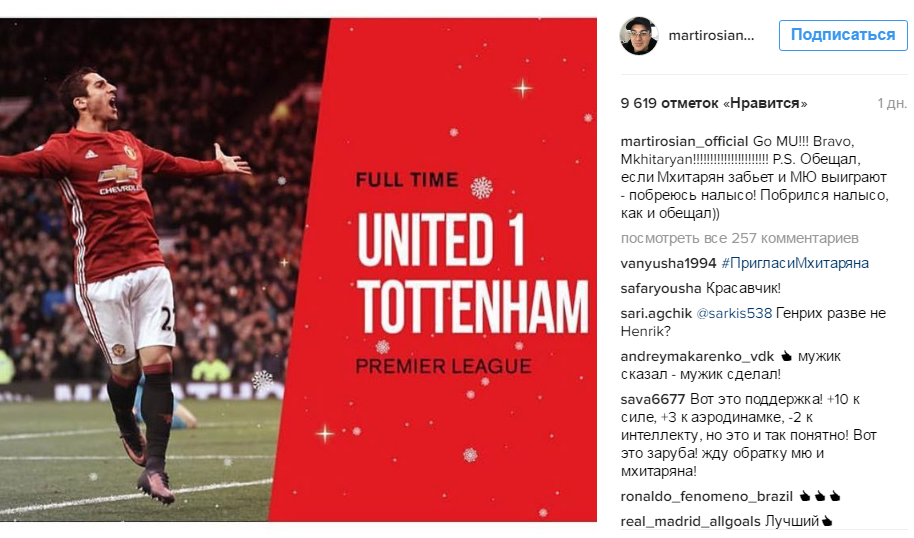Screen dimensions: 914x538
Task: Open sava6677 commenter profile
Action: (652, 399)
